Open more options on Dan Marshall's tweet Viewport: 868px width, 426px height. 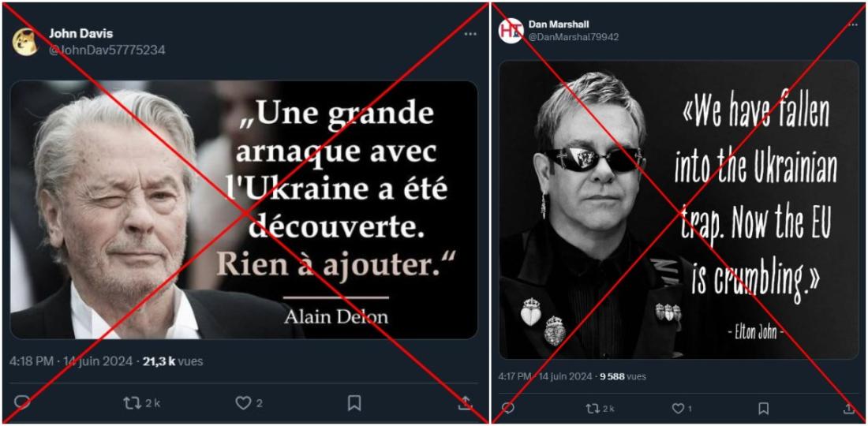(852, 25)
